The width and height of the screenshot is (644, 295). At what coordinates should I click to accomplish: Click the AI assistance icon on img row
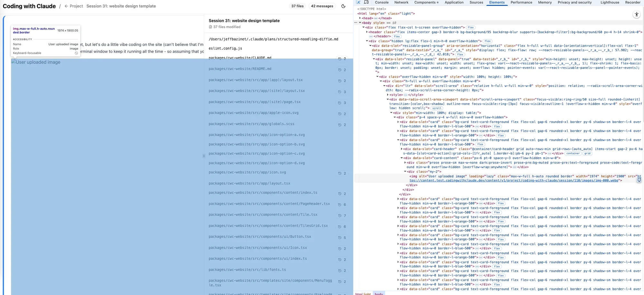point(639,180)
